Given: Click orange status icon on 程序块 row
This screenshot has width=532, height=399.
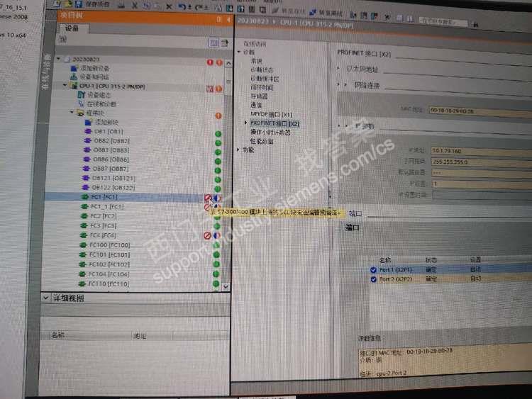Looking at the screenshot, I should tap(218, 116).
